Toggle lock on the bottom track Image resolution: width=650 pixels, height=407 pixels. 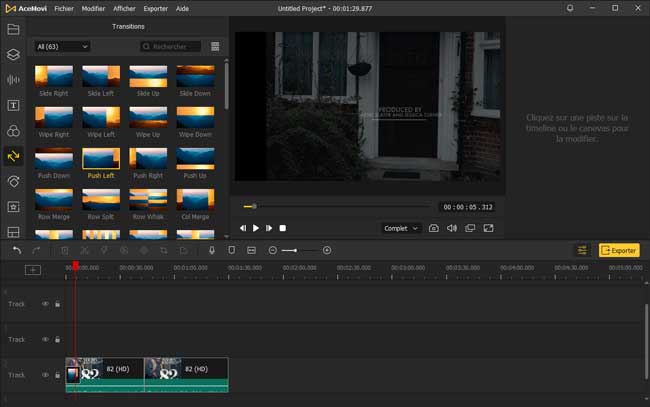(57, 375)
